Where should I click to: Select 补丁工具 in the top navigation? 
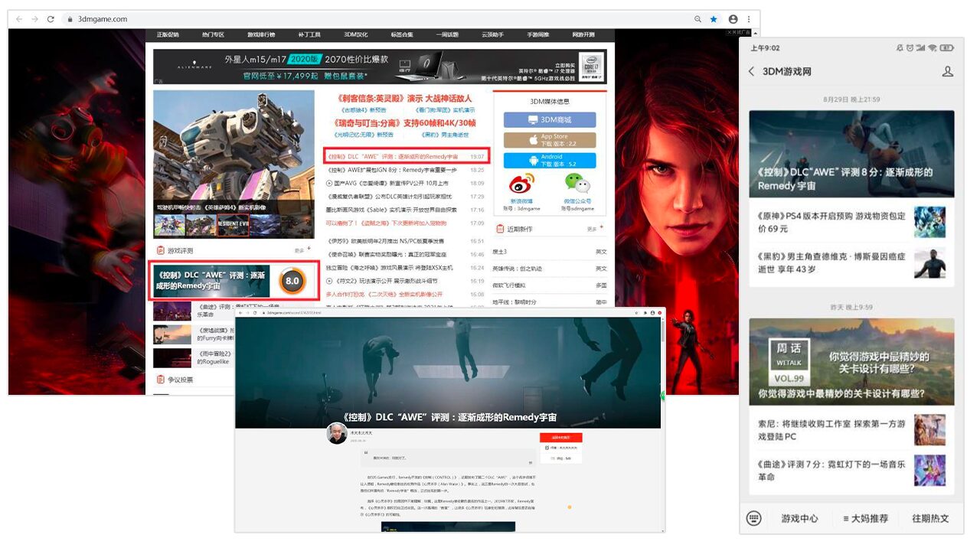point(309,35)
